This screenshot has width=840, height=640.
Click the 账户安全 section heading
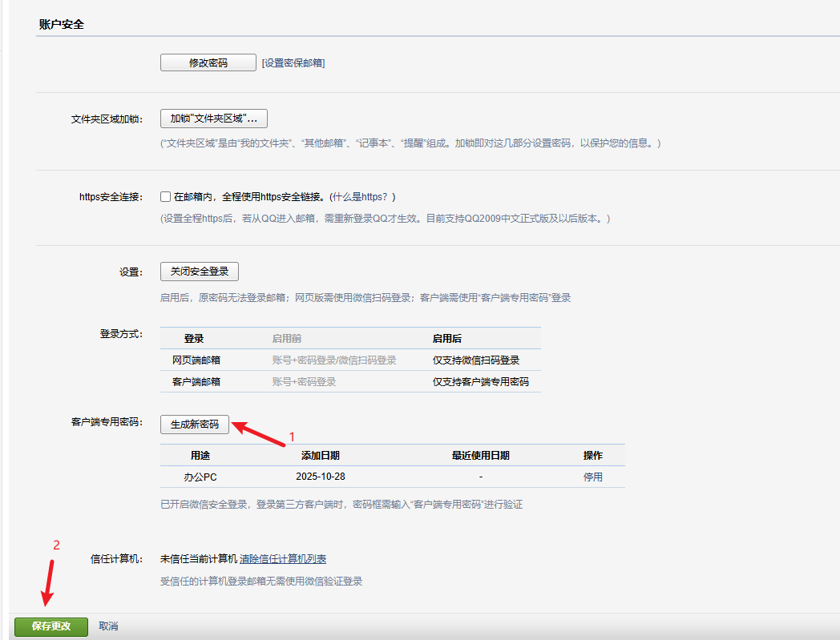62,25
